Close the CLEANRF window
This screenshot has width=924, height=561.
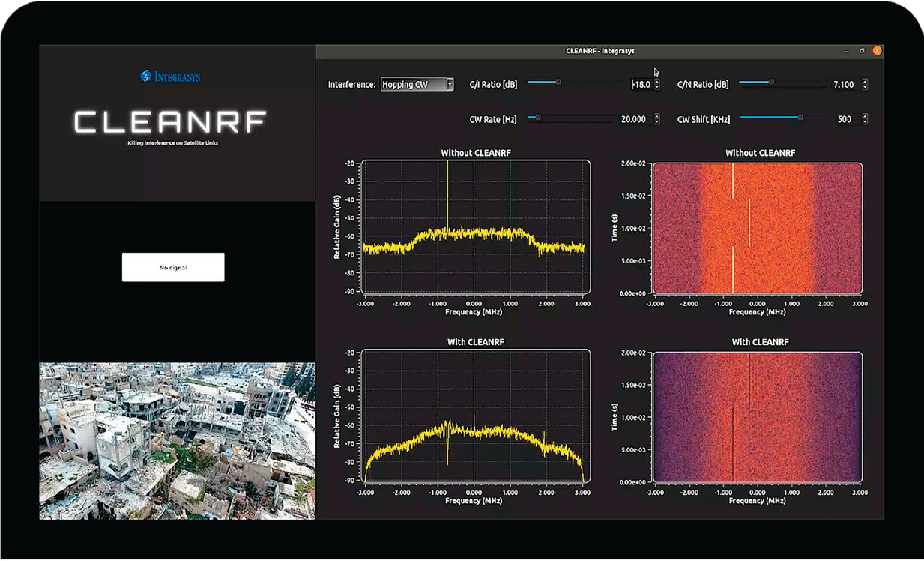(877, 51)
